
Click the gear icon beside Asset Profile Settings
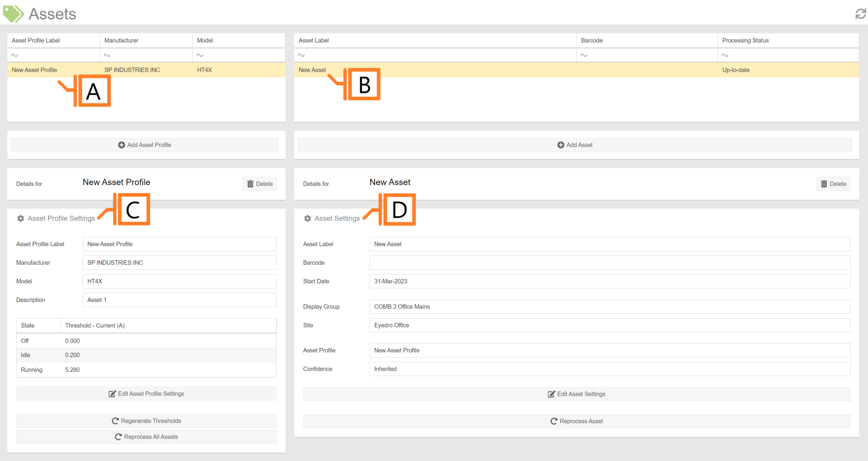(x=21, y=218)
